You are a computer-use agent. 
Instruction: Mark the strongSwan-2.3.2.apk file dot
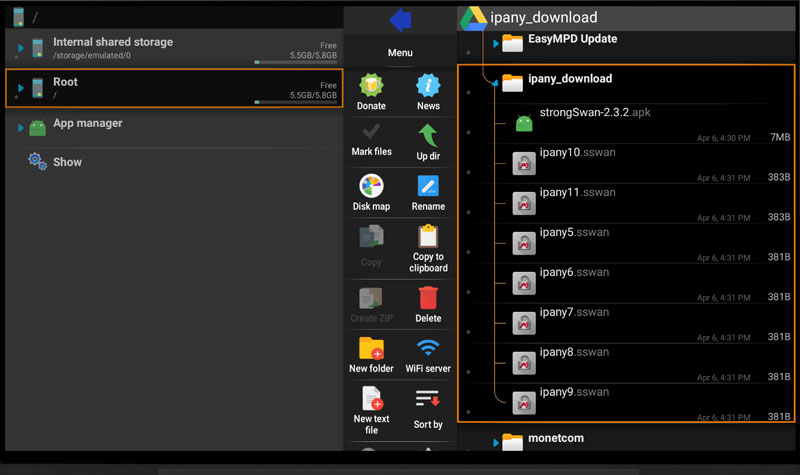(x=468, y=131)
